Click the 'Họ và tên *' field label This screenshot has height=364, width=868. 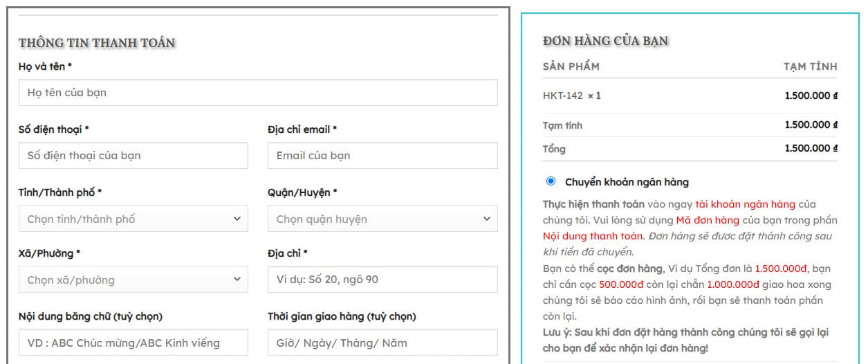click(45, 66)
